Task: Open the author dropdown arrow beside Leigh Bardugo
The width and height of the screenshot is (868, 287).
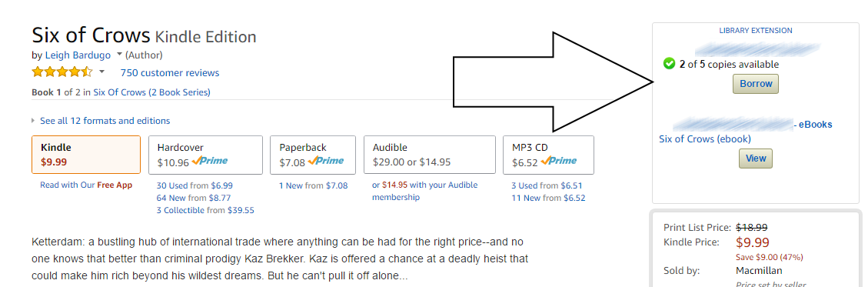Action: coord(119,55)
